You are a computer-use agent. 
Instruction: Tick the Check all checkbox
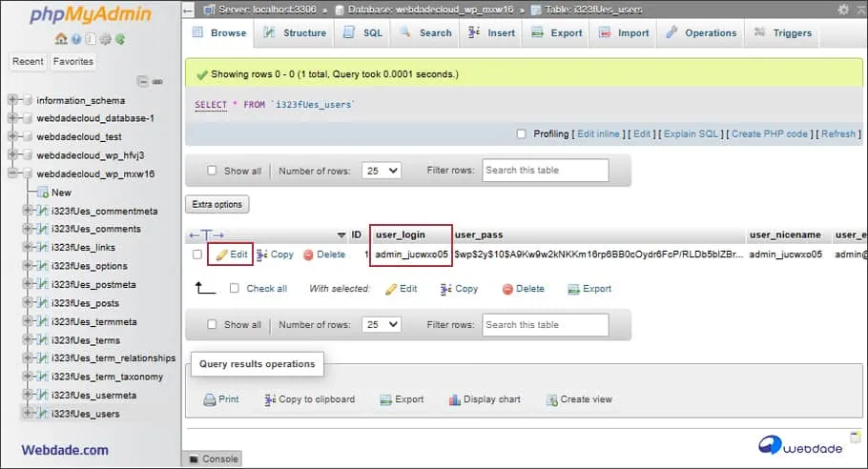235,288
